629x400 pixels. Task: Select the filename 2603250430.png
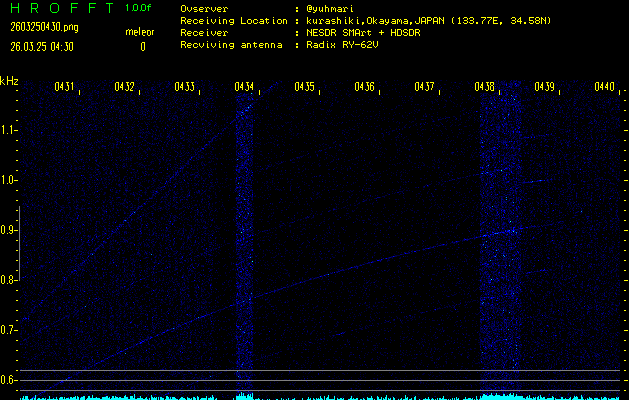point(44,27)
